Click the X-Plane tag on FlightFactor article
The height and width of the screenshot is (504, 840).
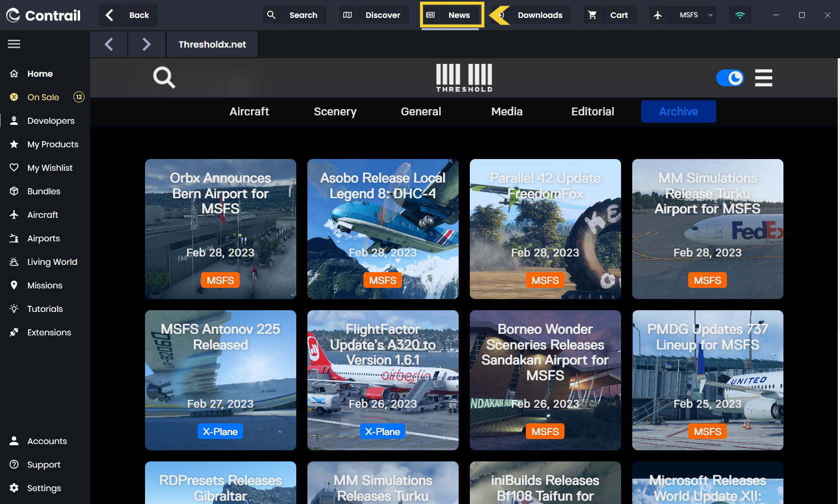point(382,432)
